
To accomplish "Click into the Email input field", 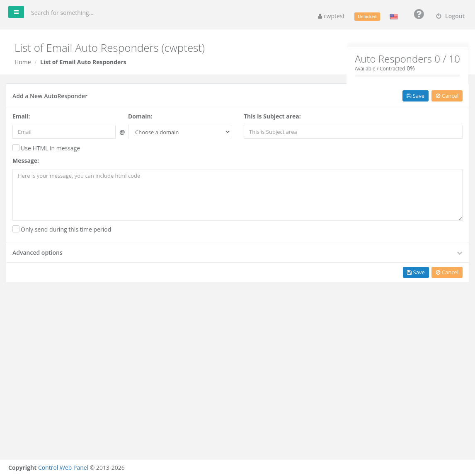I will pyautogui.click(x=64, y=132).
